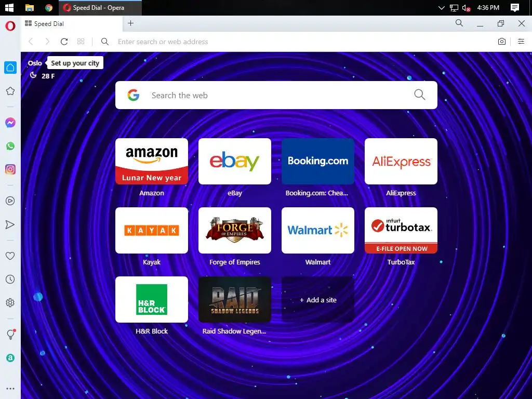Click the 'Set up your city' tooltip

click(x=75, y=63)
